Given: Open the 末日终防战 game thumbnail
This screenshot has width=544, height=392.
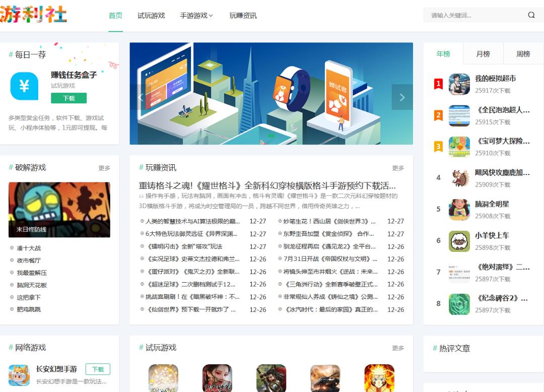Looking at the screenshot, I should click(x=59, y=210).
